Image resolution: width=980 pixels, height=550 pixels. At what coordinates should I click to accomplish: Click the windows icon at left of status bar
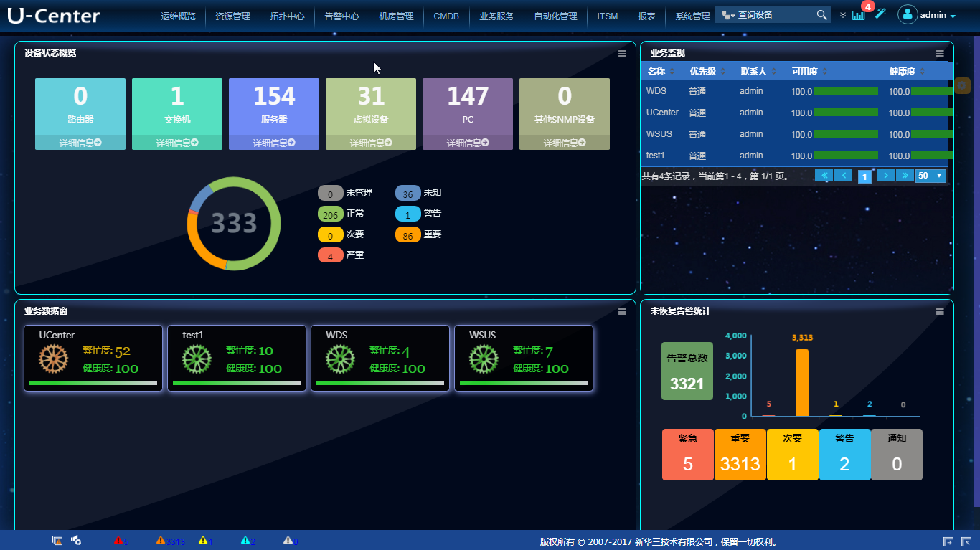pos(57,540)
